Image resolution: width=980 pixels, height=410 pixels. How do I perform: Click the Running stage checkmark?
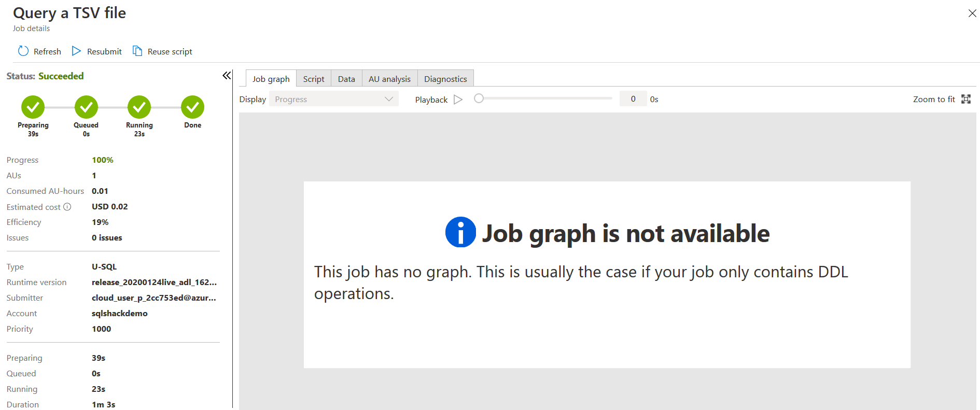[139, 107]
